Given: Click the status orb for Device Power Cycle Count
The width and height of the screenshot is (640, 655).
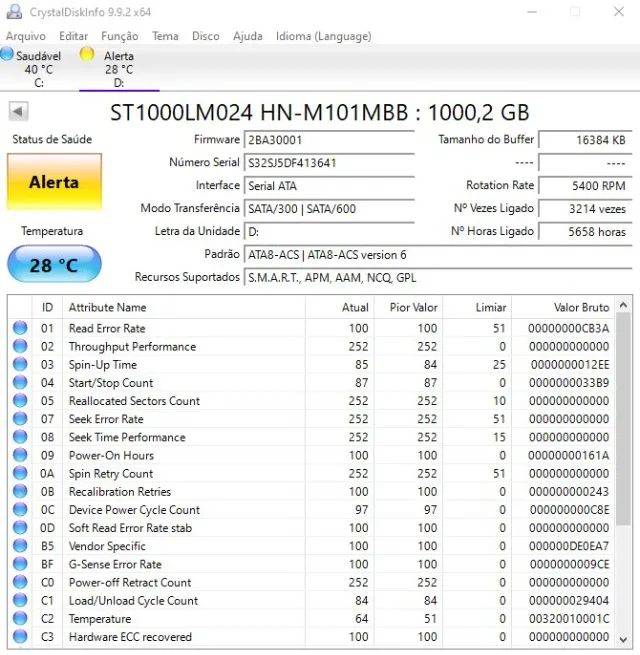Looking at the screenshot, I should click(x=20, y=510).
